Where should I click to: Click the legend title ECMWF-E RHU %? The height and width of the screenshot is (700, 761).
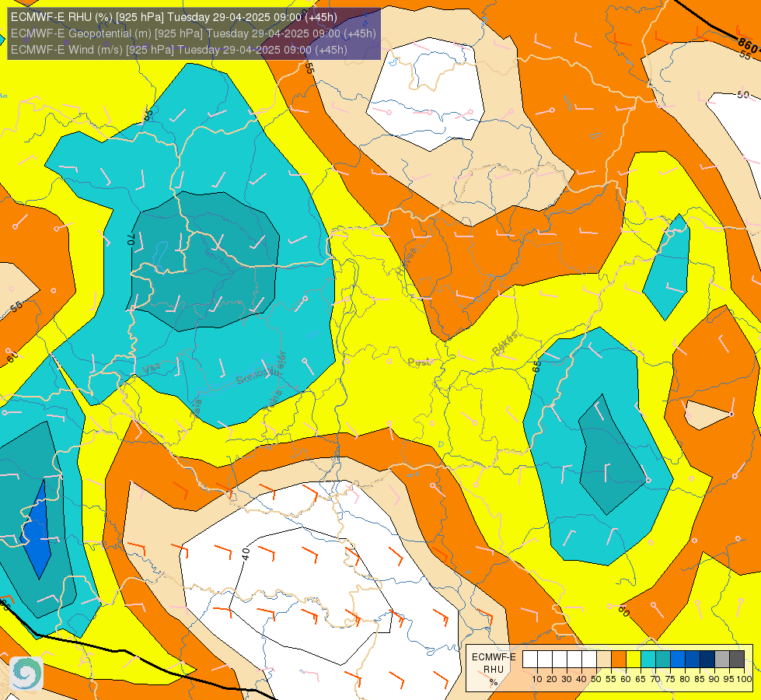[x=494, y=670]
